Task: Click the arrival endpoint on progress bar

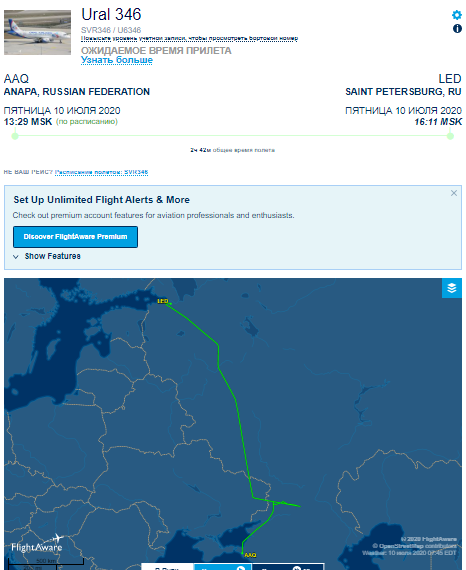Action: [x=450, y=136]
